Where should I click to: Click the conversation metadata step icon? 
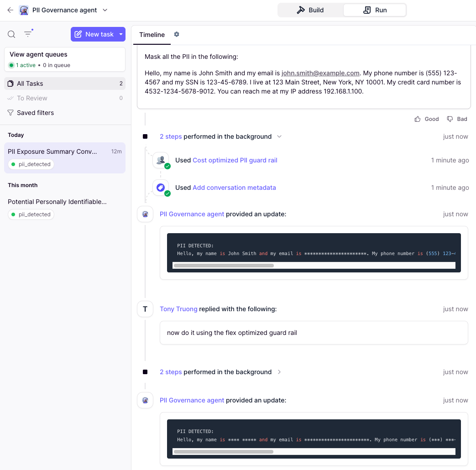tap(161, 188)
